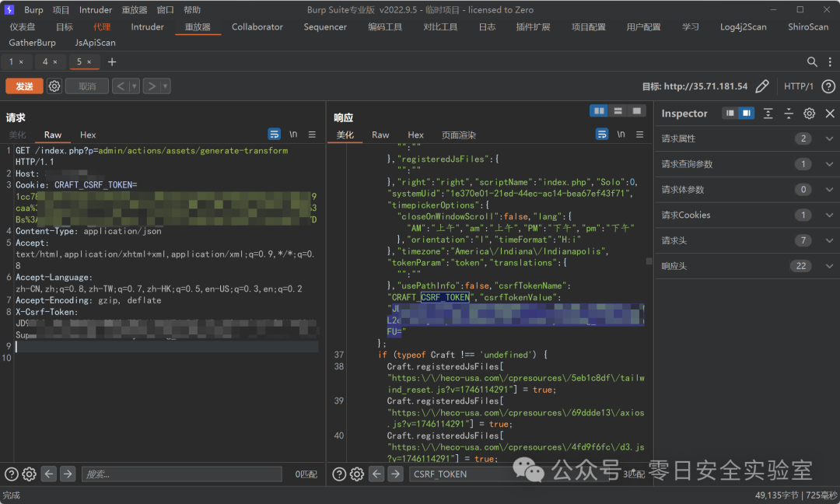Go to previous request with back arrow
This screenshot has width=840, height=504.
(121, 86)
